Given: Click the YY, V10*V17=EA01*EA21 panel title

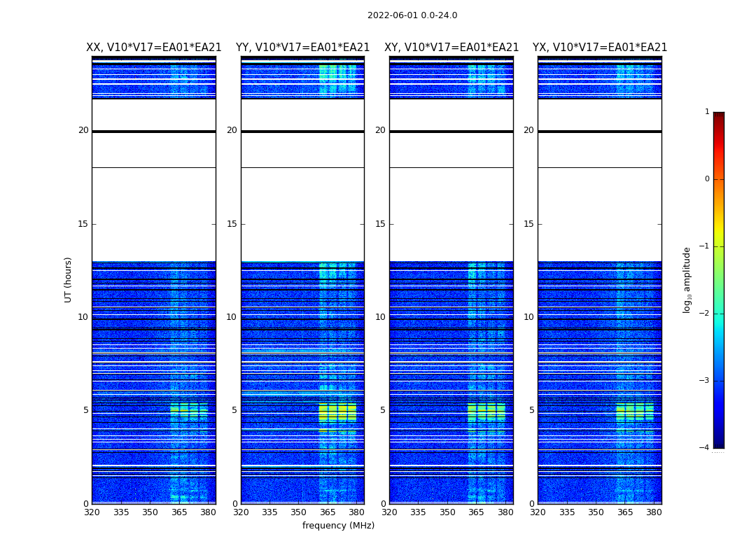Looking at the screenshot, I should [303, 48].
